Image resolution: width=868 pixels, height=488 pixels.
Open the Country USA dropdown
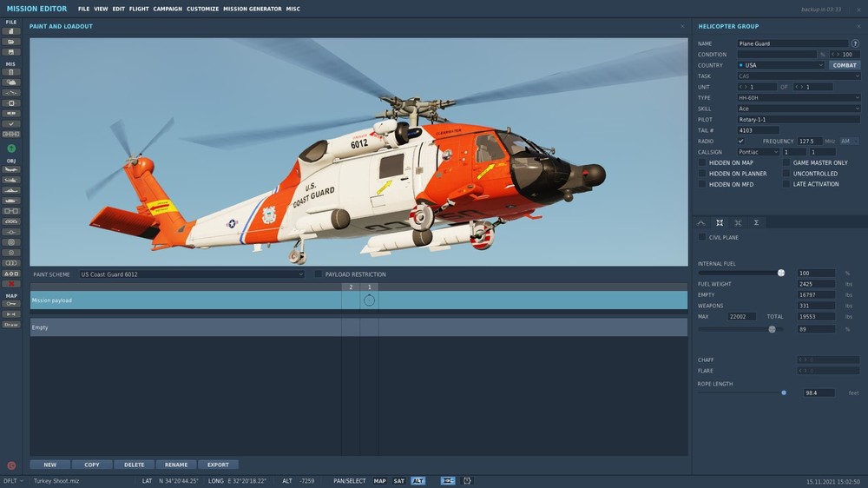pyautogui.click(x=780, y=65)
